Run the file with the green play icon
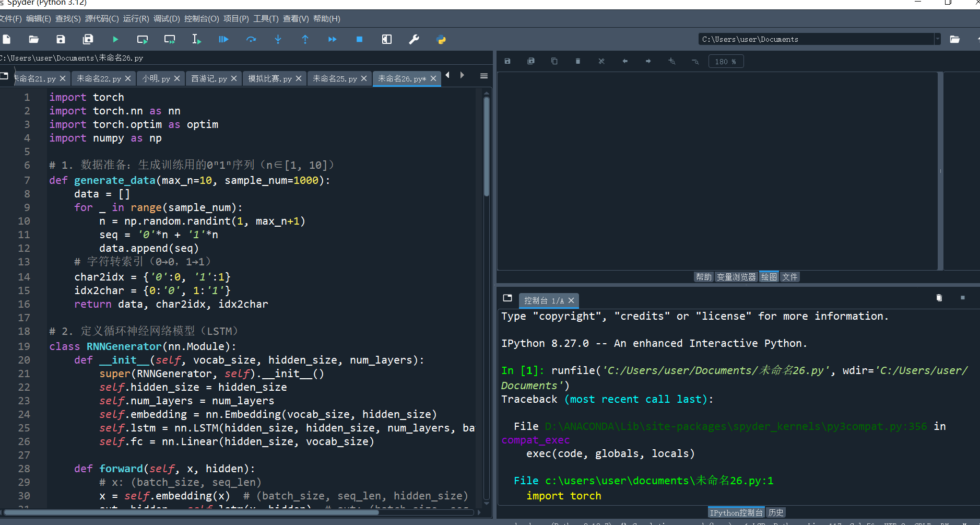980x525 pixels. pyautogui.click(x=115, y=39)
